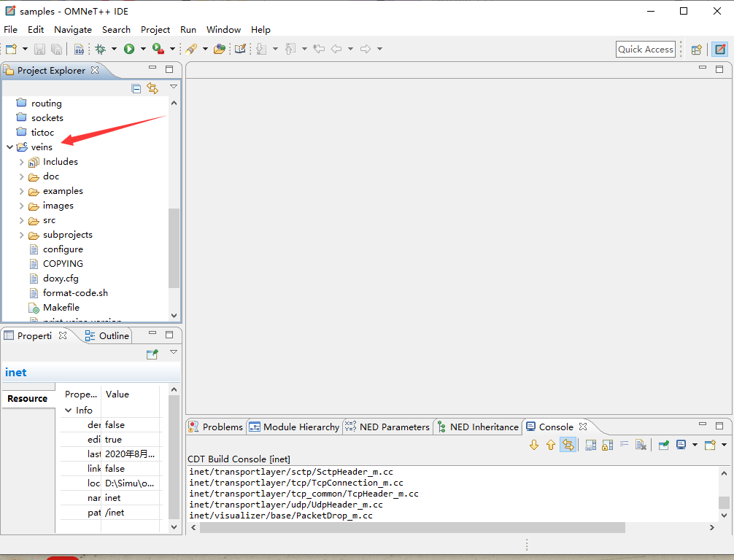Screen dimensions: 734x560
Task: Click the Run External Tools icon
Action: coord(158,49)
